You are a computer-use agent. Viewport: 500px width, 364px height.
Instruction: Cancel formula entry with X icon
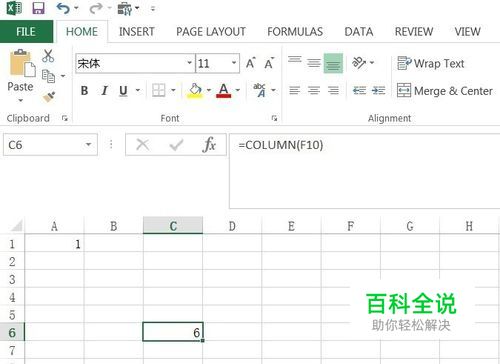pyautogui.click(x=143, y=145)
